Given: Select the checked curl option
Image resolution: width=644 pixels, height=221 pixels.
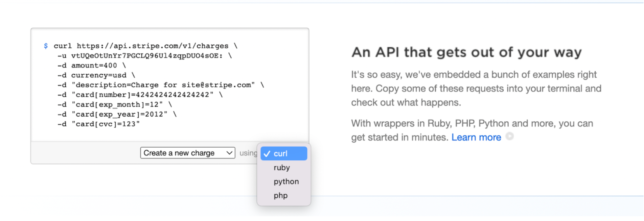Looking at the screenshot, I should point(283,153).
